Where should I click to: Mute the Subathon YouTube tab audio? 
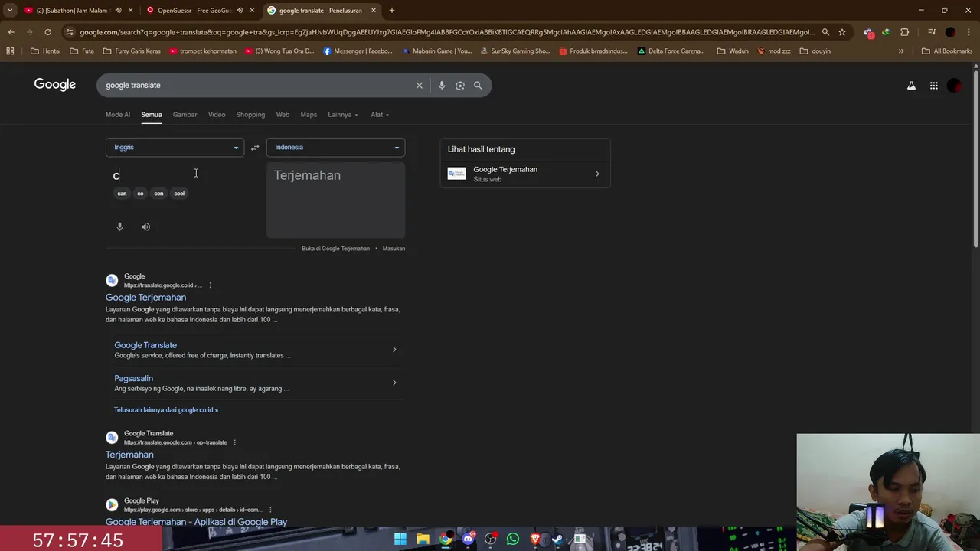tap(118, 10)
